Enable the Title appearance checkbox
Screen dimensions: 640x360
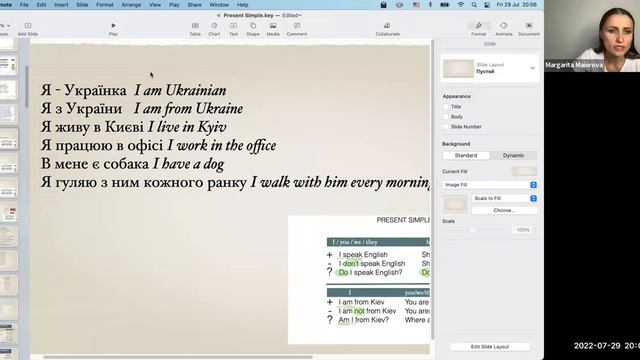(446, 107)
